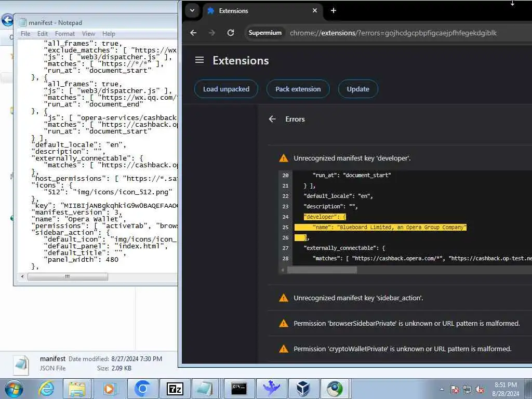Click "default_locale": "en" line in Notepad

pos(79,145)
